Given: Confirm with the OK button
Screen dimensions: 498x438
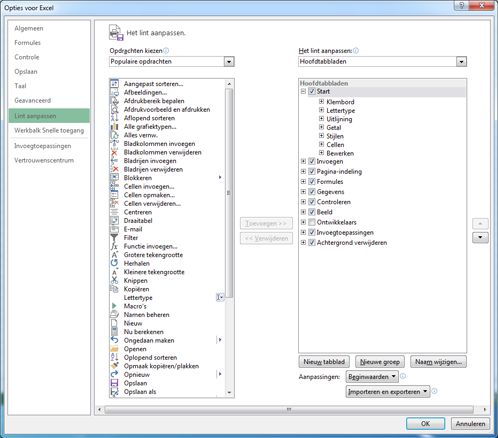Looking at the screenshot, I should tap(425, 424).
